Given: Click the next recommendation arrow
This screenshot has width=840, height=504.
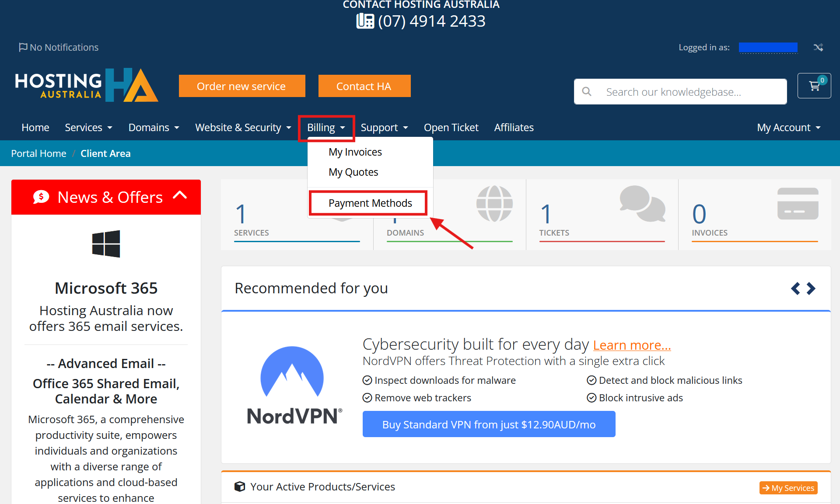Looking at the screenshot, I should [811, 288].
